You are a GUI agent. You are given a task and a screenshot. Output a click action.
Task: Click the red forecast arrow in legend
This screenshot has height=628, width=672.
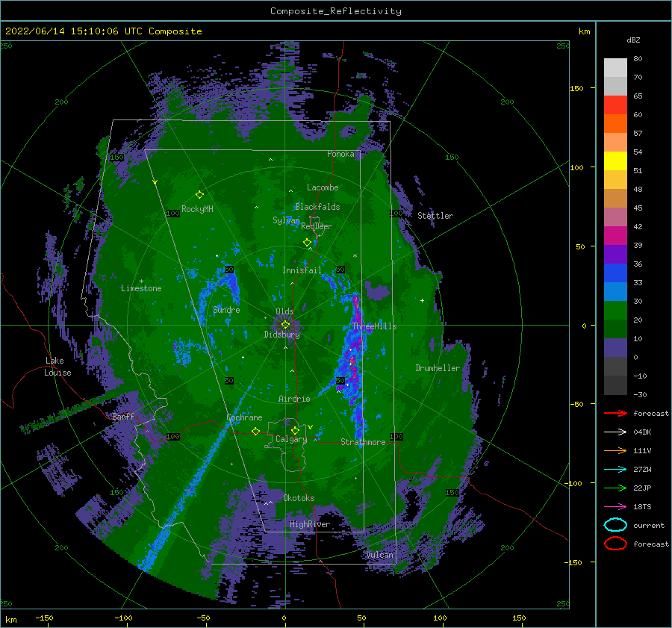click(615, 413)
